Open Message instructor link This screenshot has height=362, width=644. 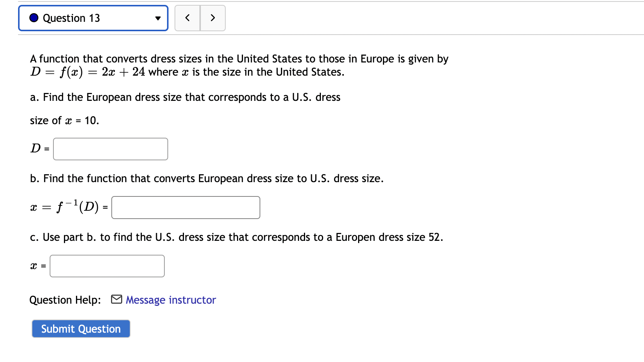pos(170,300)
